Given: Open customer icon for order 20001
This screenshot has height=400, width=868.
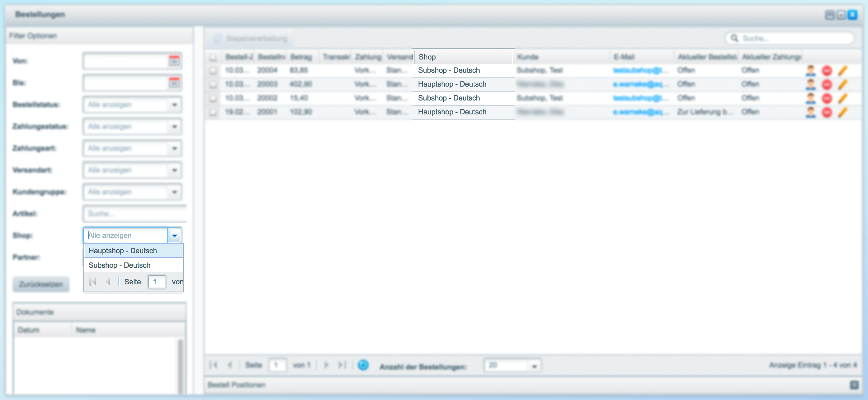Looking at the screenshot, I should pos(811,112).
